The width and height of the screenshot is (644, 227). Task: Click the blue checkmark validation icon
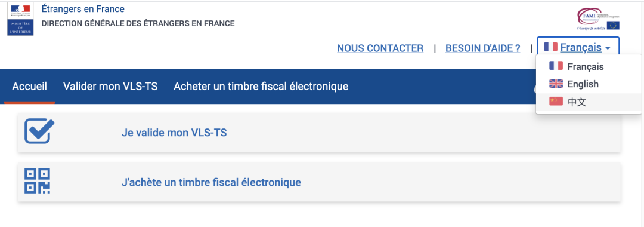point(39,131)
